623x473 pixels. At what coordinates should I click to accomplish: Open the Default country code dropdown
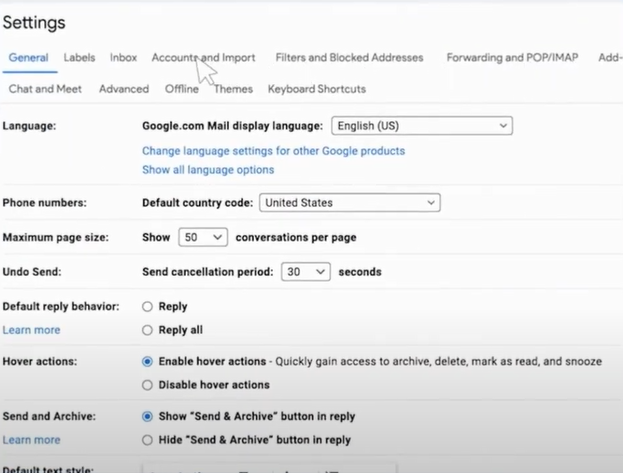pyautogui.click(x=350, y=203)
